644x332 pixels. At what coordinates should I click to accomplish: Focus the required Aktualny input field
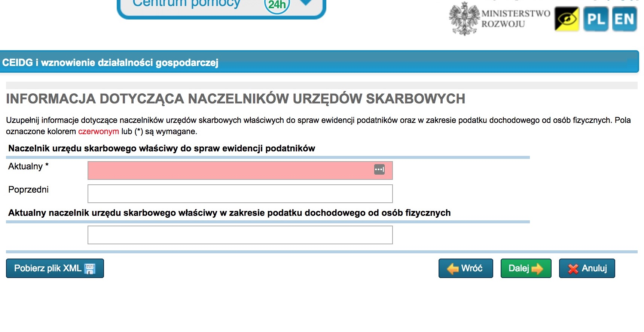(240, 170)
